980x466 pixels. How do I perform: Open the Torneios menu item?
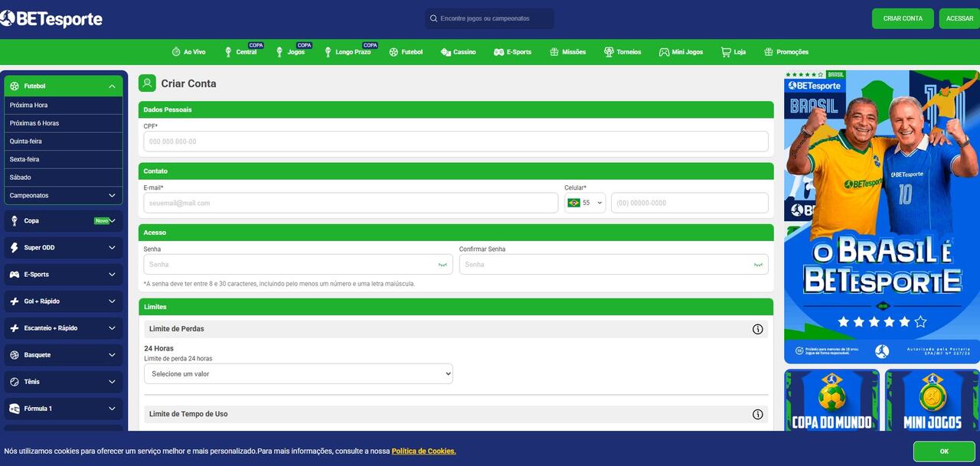(x=622, y=52)
